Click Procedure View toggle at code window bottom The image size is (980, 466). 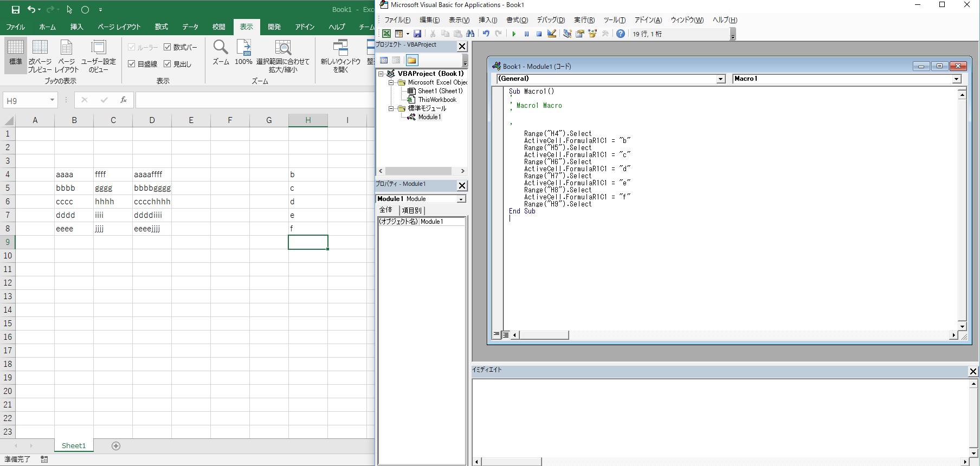tap(497, 335)
